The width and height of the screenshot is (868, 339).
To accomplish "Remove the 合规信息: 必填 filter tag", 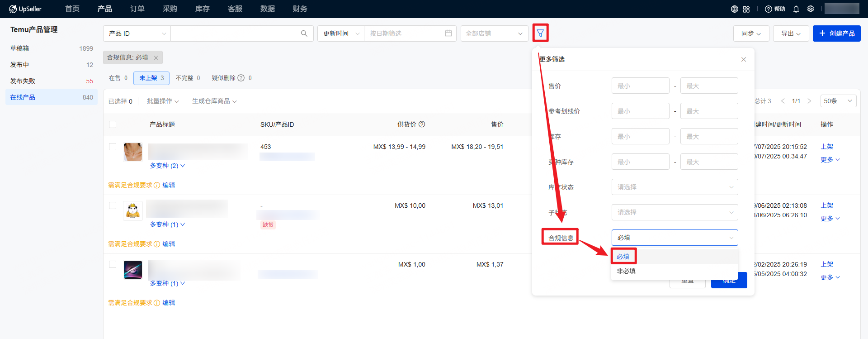I will click(156, 58).
